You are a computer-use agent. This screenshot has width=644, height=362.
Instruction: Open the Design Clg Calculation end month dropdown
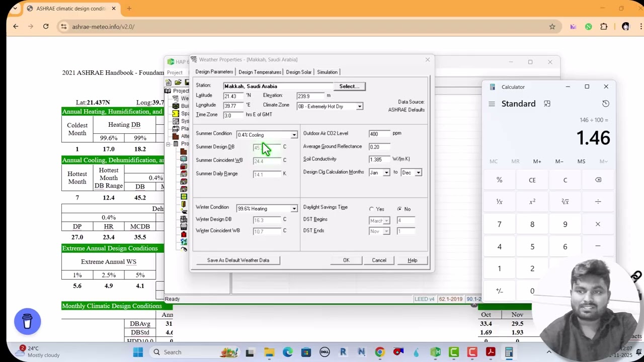click(x=418, y=172)
